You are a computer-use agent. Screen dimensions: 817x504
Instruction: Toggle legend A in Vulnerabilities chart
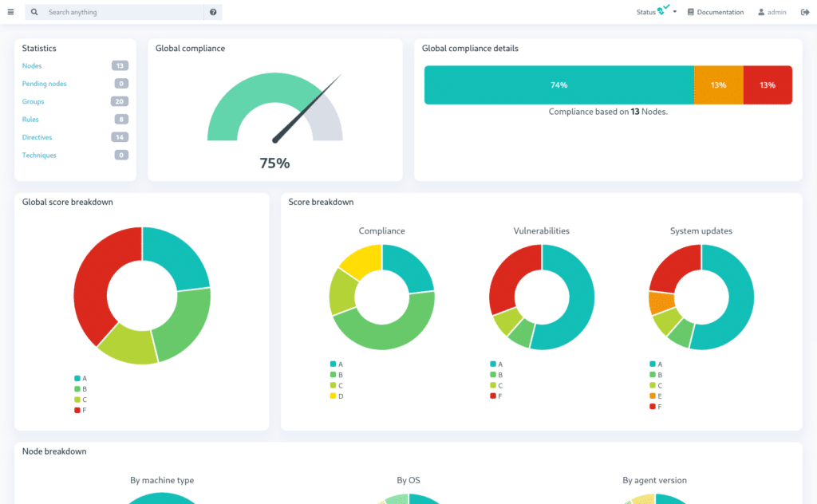(496, 364)
